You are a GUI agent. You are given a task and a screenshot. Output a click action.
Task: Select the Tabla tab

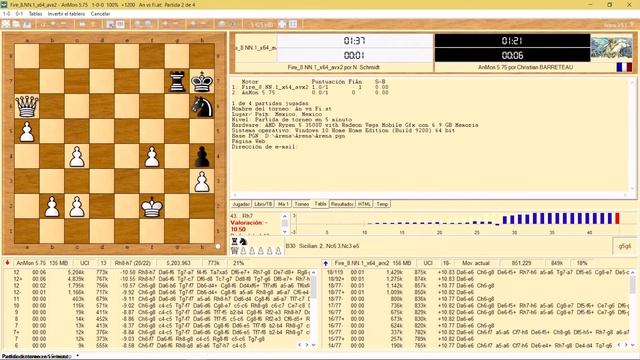320,204
